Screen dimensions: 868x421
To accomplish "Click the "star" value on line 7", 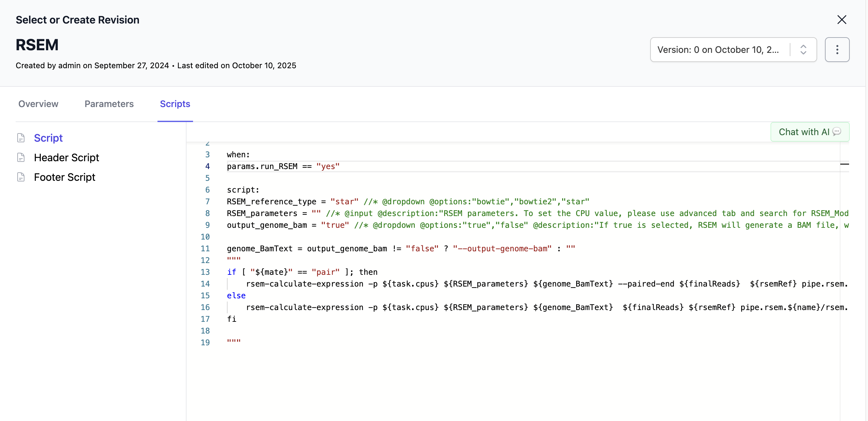I will pos(344,202).
